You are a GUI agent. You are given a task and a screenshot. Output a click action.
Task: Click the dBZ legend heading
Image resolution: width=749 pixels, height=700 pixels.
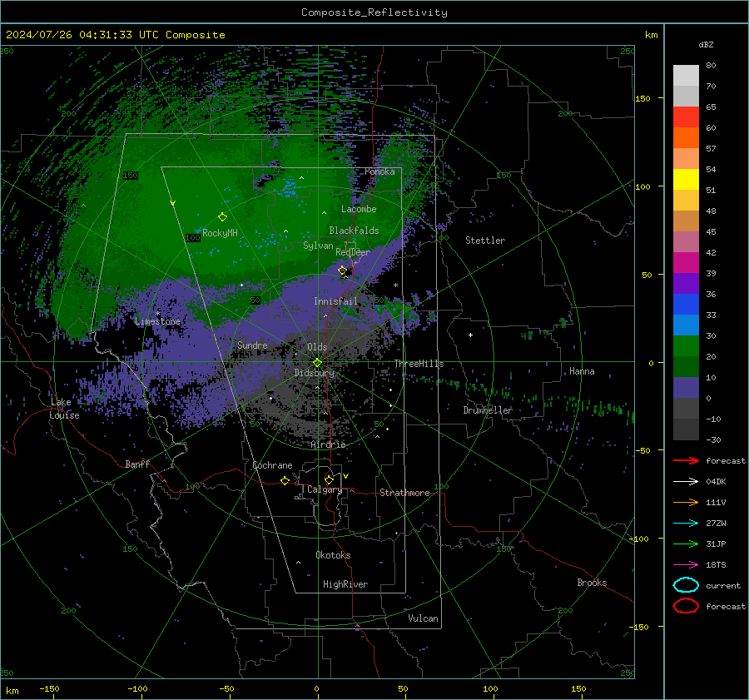[x=706, y=45]
